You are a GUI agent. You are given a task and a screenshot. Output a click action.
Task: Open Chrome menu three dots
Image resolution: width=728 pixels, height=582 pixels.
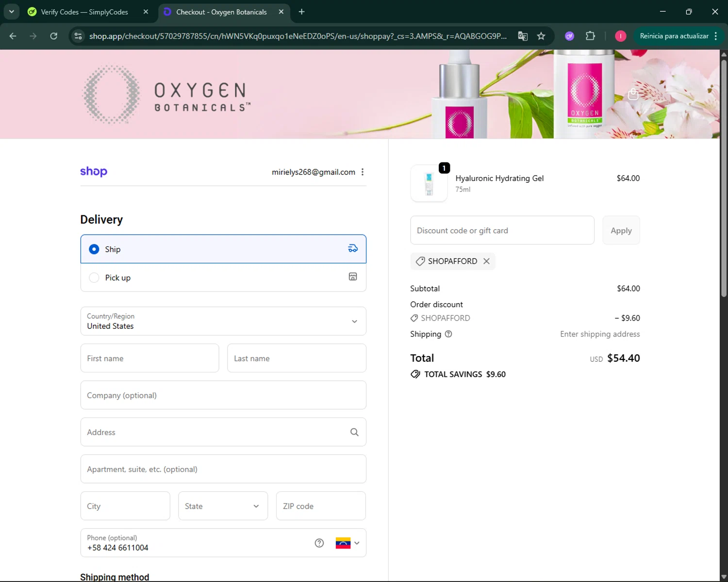click(x=716, y=36)
